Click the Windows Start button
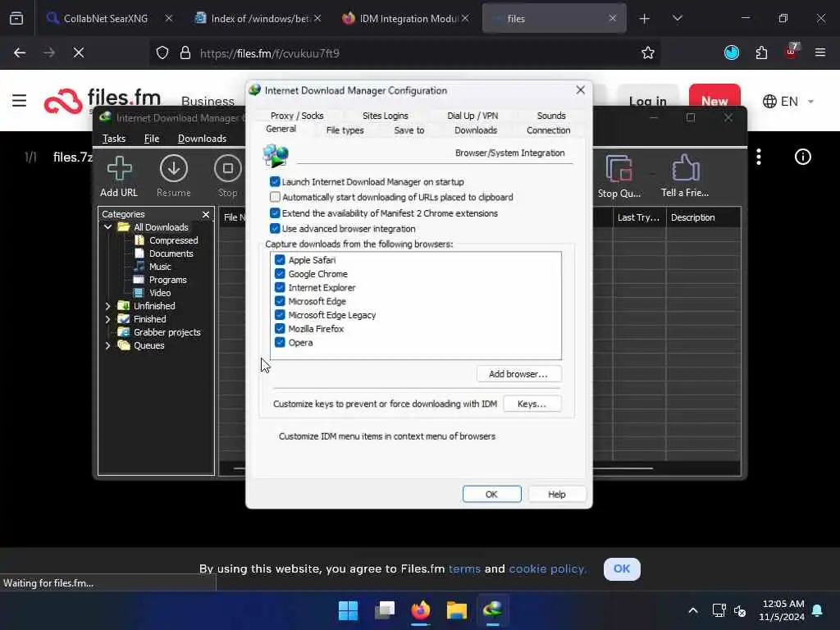This screenshot has height=630, width=840. pyautogui.click(x=348, y=610)
